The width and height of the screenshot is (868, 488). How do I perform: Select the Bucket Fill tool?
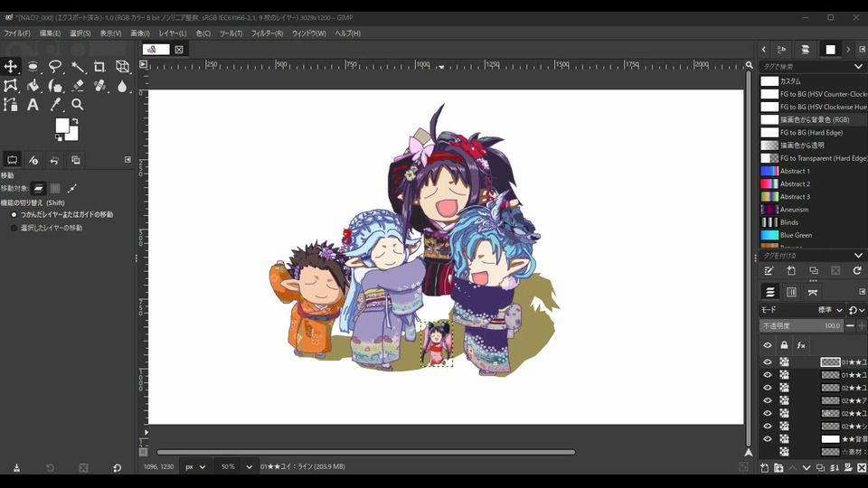33,86
